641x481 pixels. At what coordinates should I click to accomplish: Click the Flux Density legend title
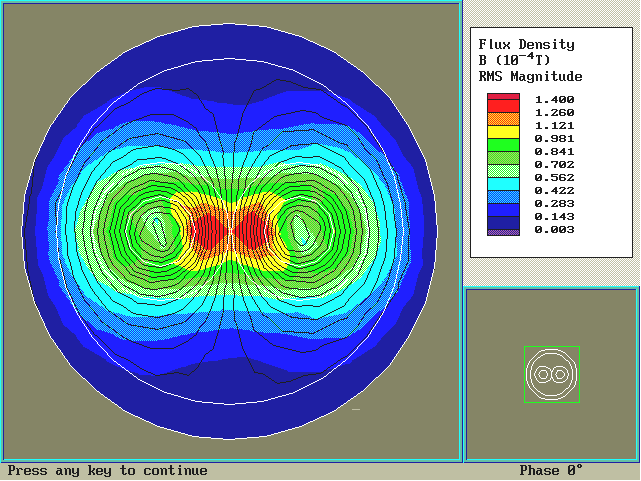coord(526,44)
